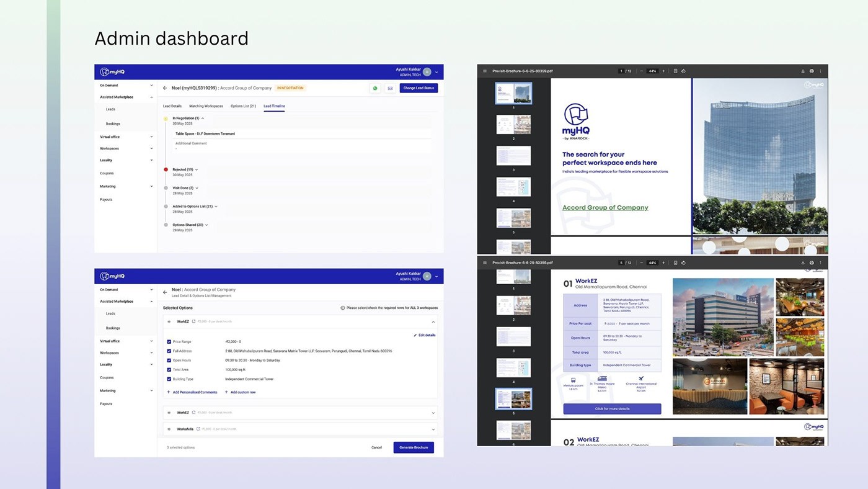The width and height of the screenshot is (868, 489).
Task: Uncheck the Open Hours checkbox
Action: [x=169, y=360]
